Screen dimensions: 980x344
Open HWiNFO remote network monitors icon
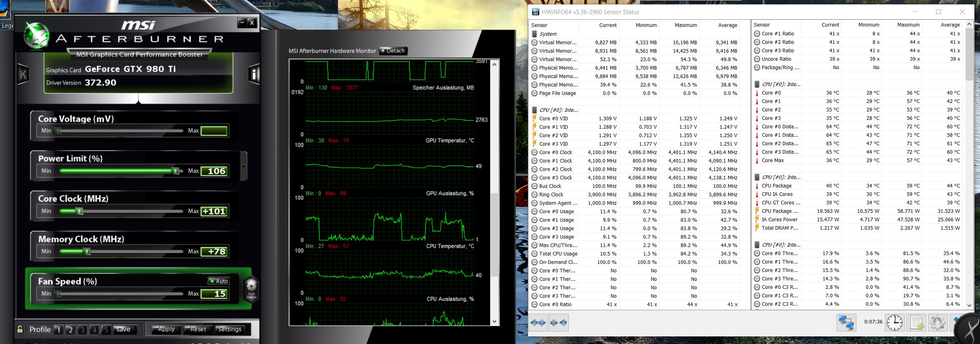click(x=846, y=322)
